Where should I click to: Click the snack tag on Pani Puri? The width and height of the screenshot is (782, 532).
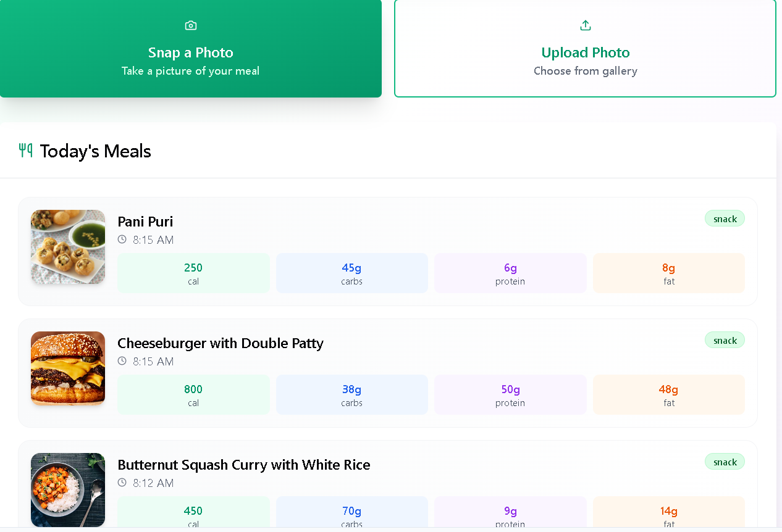(725, 218)
